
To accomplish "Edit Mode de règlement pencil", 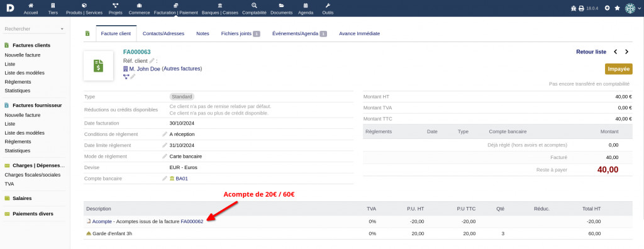I will pyautogui.click(x=165, y=156).
